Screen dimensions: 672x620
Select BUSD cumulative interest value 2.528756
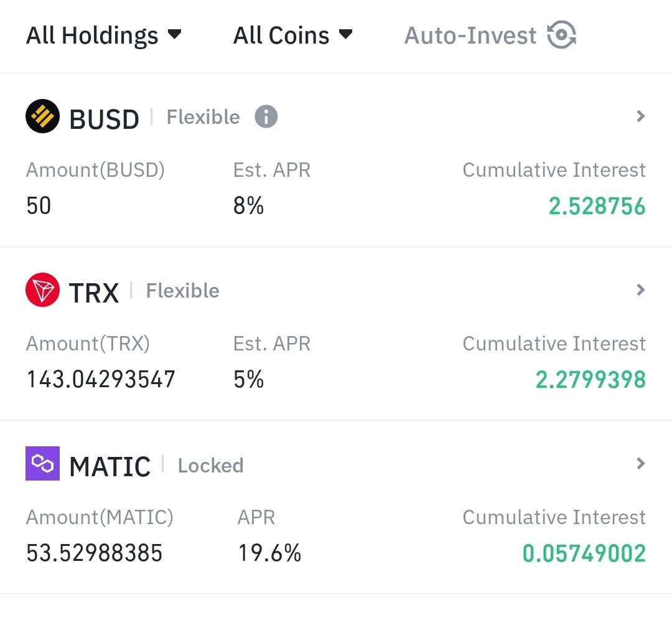coord(597,206)
